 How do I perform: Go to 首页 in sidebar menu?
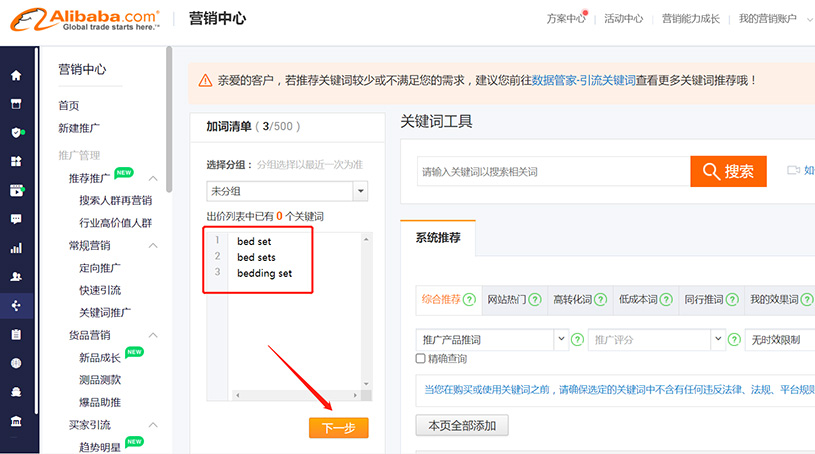tap(69, 106)
